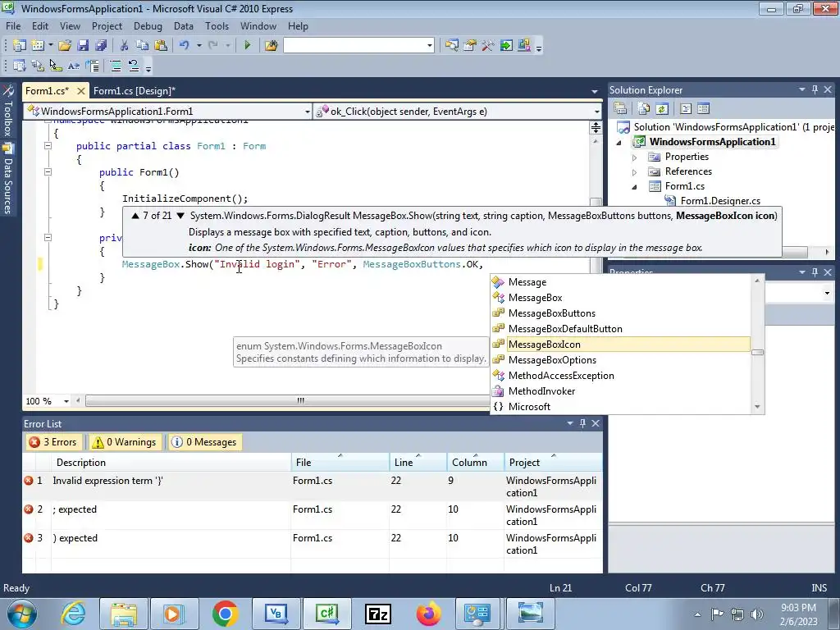
Task: Toggle the 0 Warnings filter
Action: pyautogui.click(x=126, y=442)
